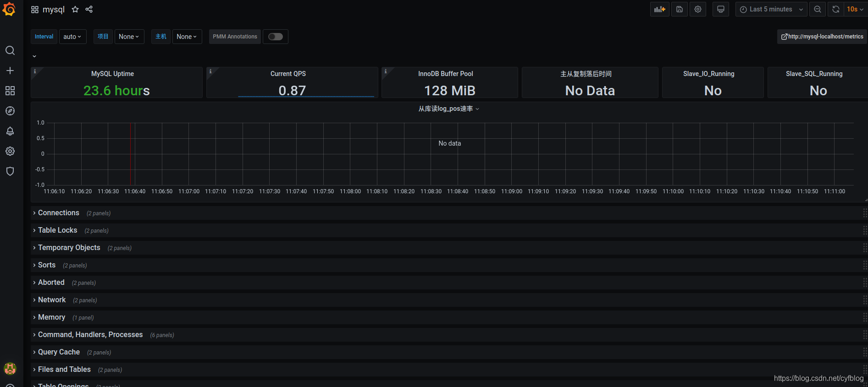868x387 pixels.
Task: Show info for Current QPS panel
Action: 210,71
